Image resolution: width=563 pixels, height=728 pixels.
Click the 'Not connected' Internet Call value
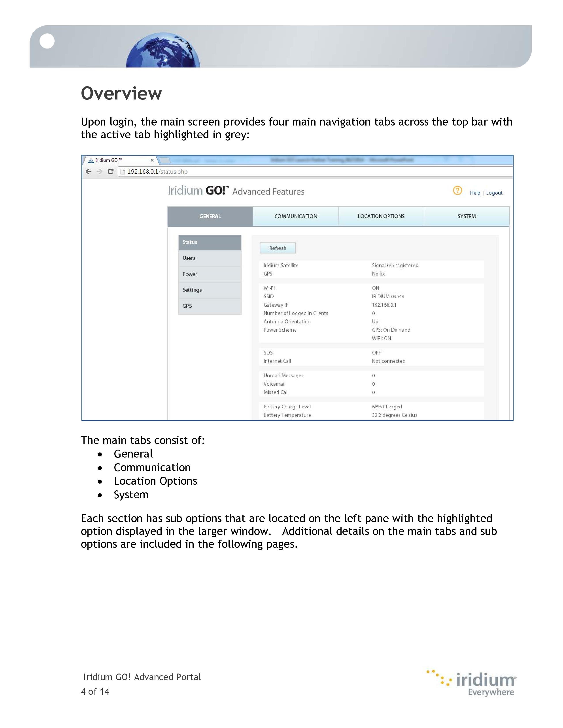click(x=389, y=361)
